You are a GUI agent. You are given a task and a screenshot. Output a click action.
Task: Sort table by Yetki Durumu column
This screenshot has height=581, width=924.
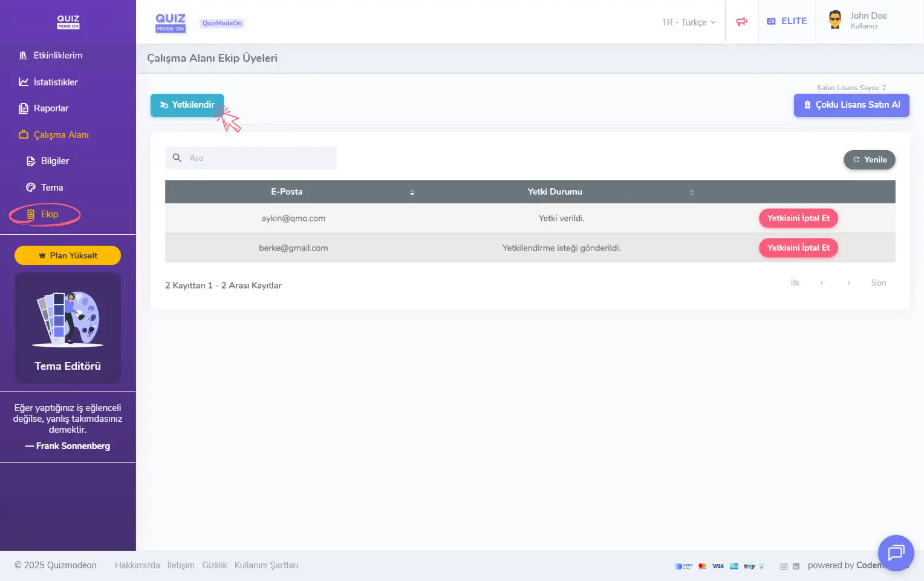(x=692, y=192)
